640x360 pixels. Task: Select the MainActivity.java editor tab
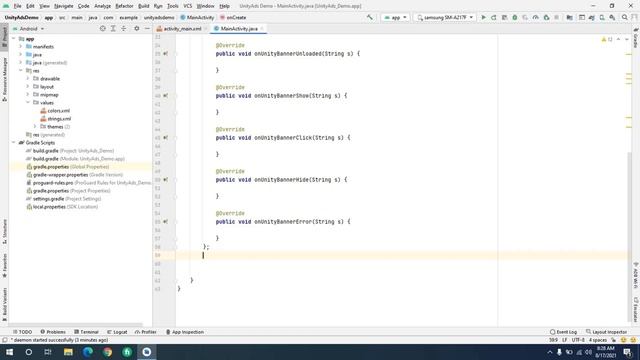[x=239, y=29]
